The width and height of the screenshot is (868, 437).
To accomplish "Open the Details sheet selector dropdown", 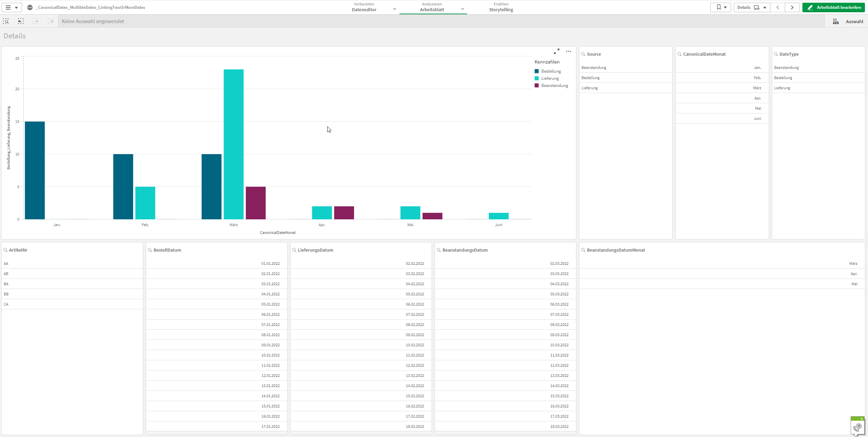I will [x=752, y=7].
